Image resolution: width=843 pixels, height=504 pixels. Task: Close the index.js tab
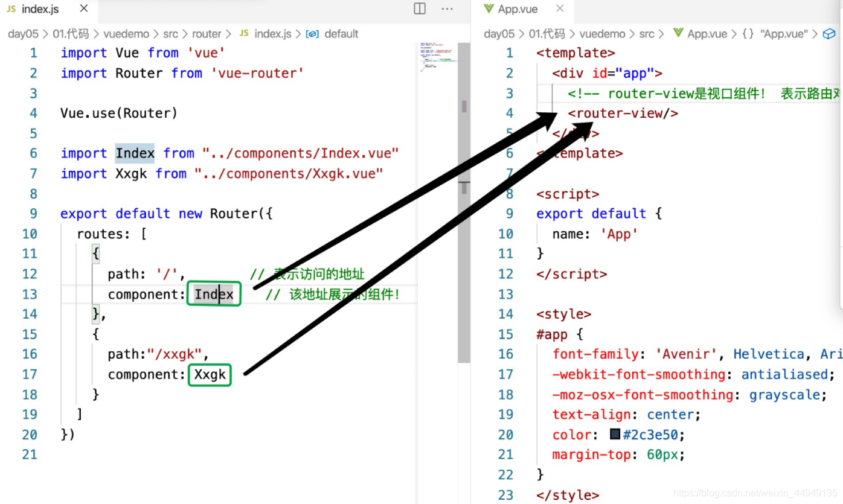84,8
